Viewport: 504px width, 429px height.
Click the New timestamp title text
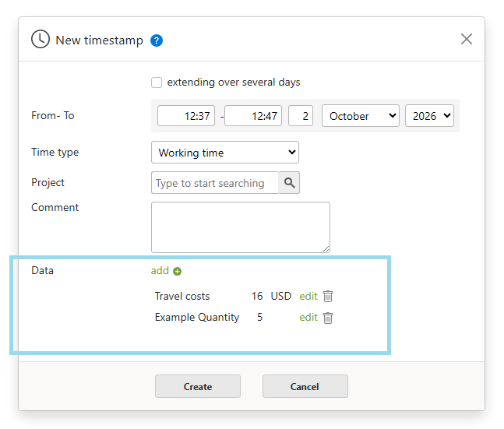click(100, 40)
